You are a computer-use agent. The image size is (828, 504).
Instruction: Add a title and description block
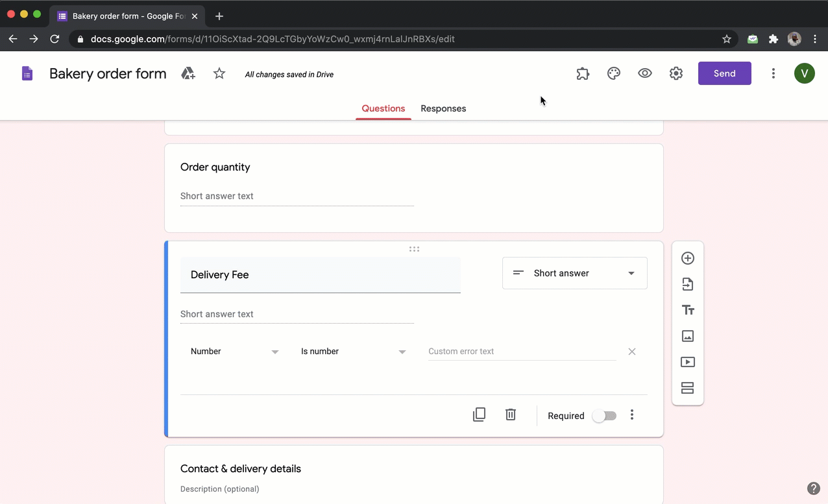[687, 310]
